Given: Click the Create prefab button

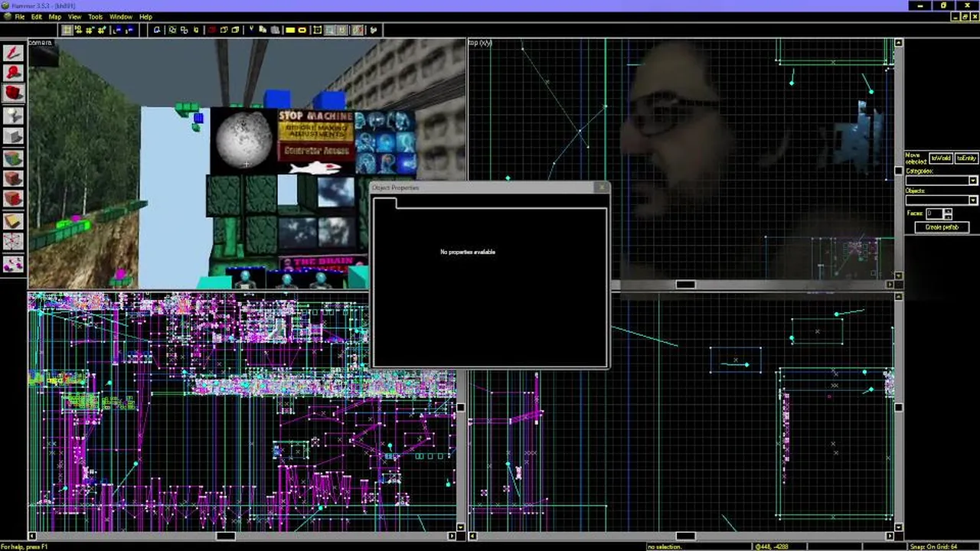Looking at the screenshot, I should click(x=942, y=227).
